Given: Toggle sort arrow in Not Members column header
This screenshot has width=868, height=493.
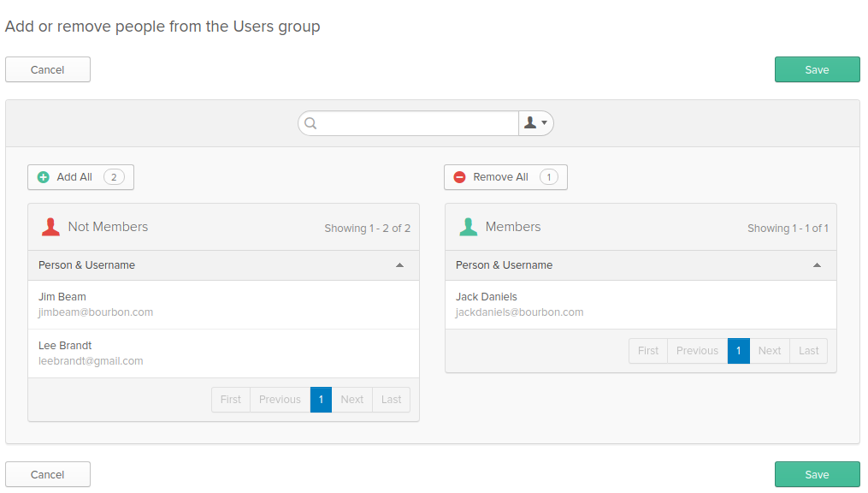Looking at the screenshot, I should click(x=399, y=265).
